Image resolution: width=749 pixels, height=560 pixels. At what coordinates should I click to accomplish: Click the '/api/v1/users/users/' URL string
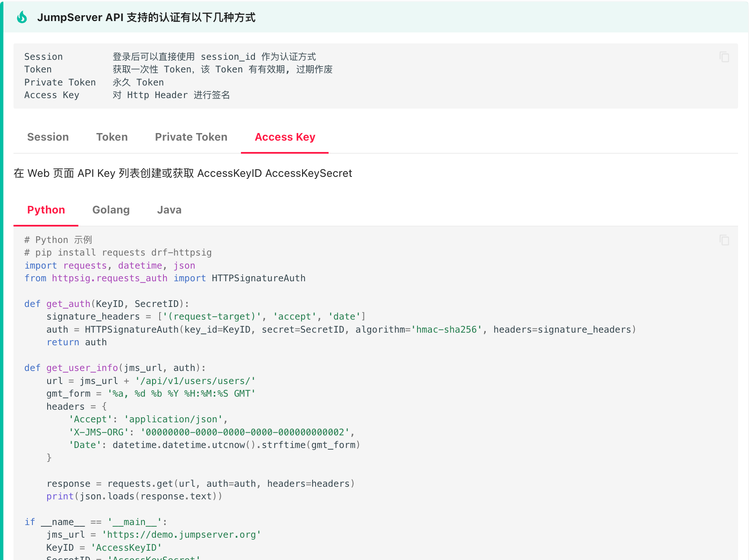[195, 381]
